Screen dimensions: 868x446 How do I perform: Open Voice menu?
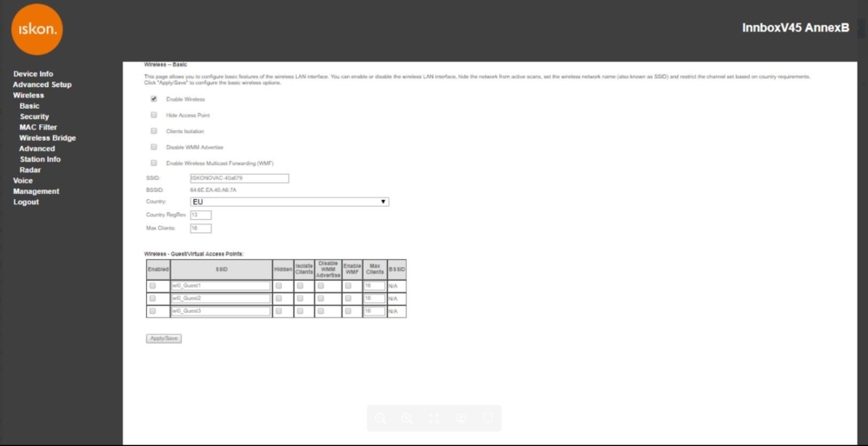point(23,180)
